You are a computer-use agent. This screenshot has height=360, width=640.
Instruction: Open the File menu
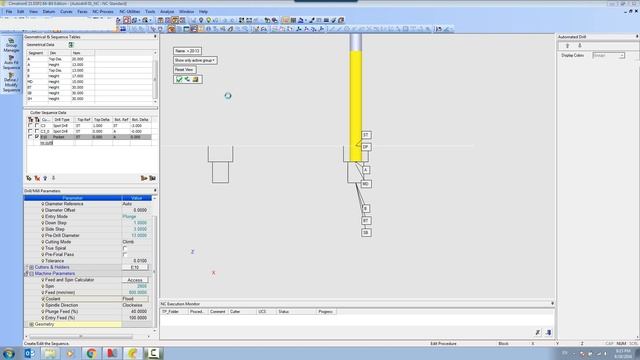9,11
